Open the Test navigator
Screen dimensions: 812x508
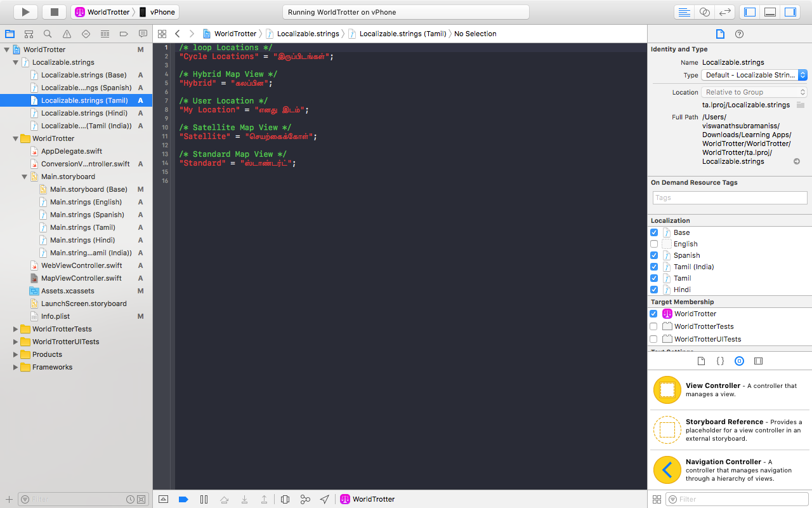click(x=86, y=34)
